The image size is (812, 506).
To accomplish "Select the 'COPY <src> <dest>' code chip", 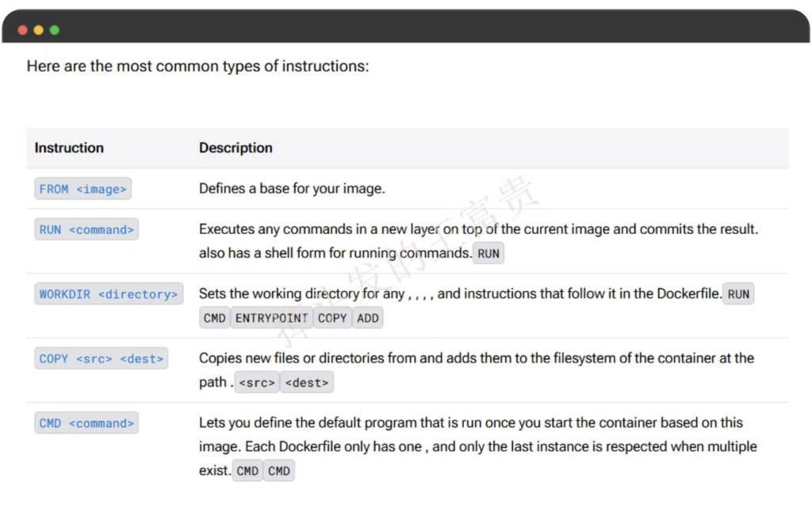I will pos(101,358).
